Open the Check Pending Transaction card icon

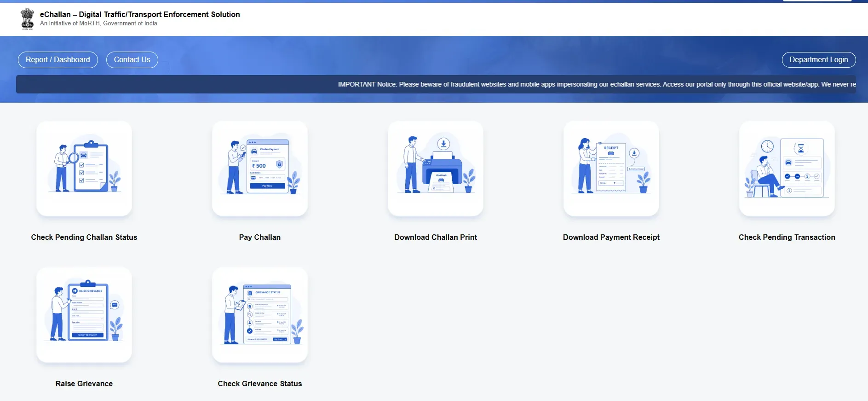787,169
